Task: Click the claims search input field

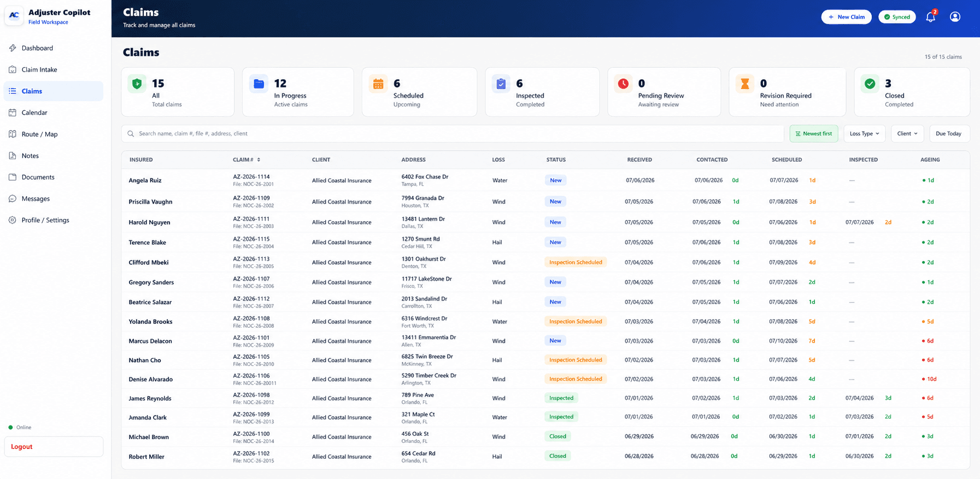Action: [x=453, y=134]
